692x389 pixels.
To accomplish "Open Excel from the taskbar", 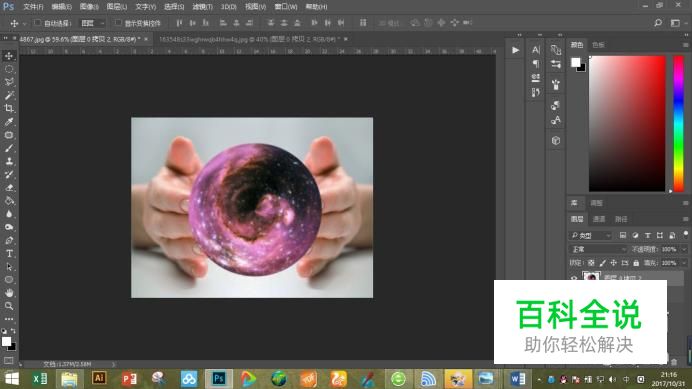I will 40,379.
